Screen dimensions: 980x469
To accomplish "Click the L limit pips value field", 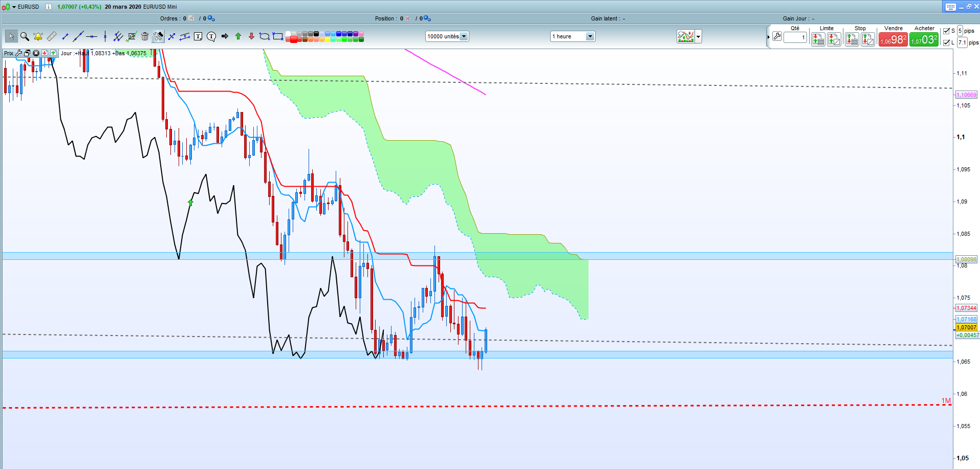I will tap(962, 42).
